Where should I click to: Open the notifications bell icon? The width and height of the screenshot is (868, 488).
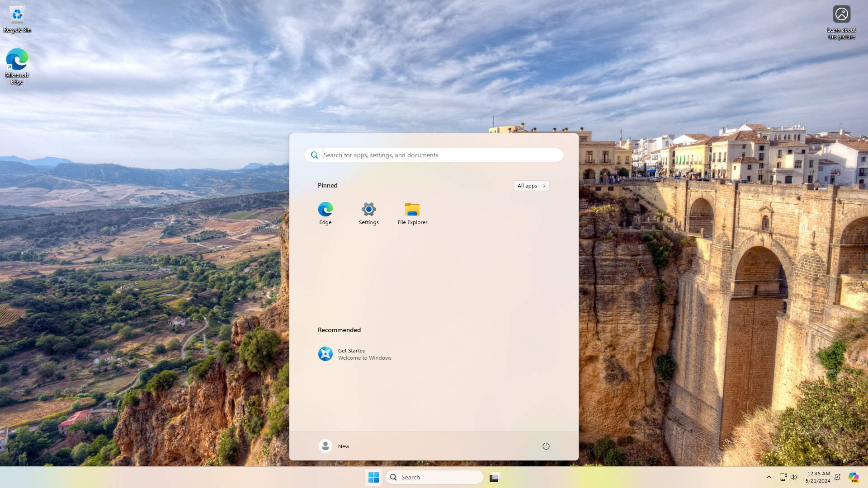[837, 477]
